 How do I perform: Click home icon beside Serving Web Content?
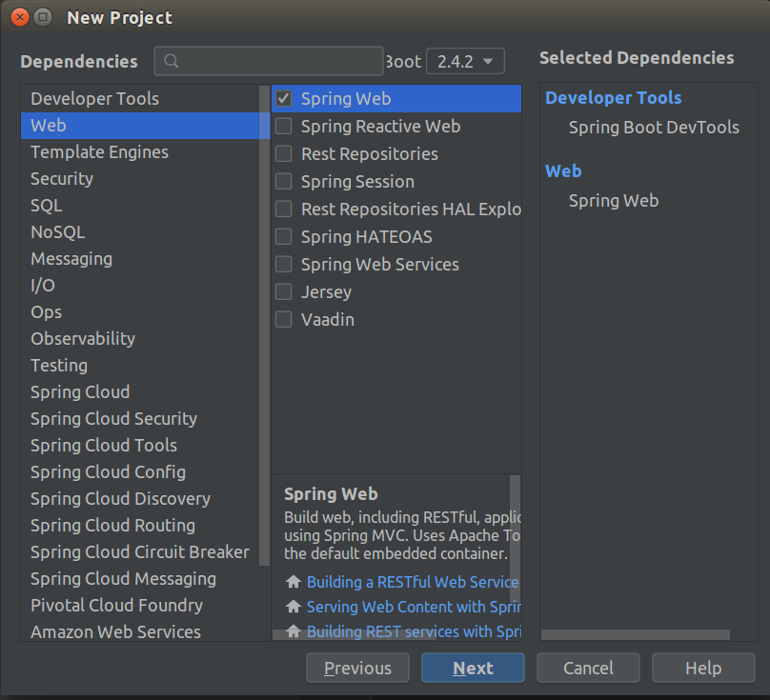[x=294, y=607]
